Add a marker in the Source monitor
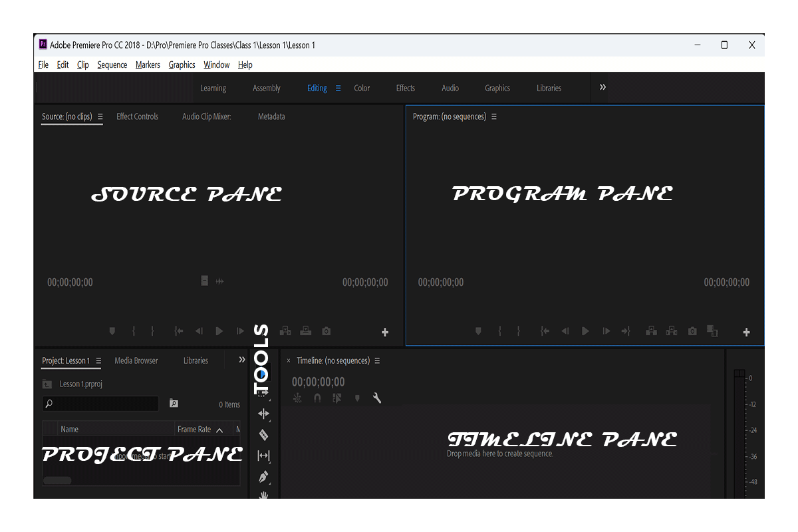 tap(112, 331)
